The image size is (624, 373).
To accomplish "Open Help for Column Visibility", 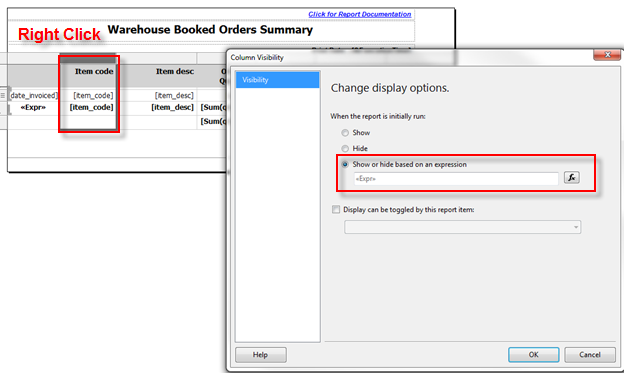I will coord(261,355).
